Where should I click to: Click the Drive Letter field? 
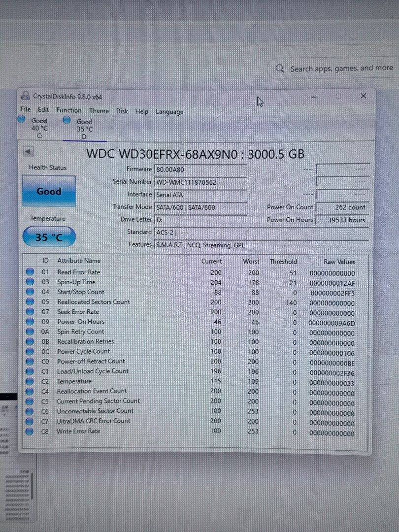tap(200, 220)
